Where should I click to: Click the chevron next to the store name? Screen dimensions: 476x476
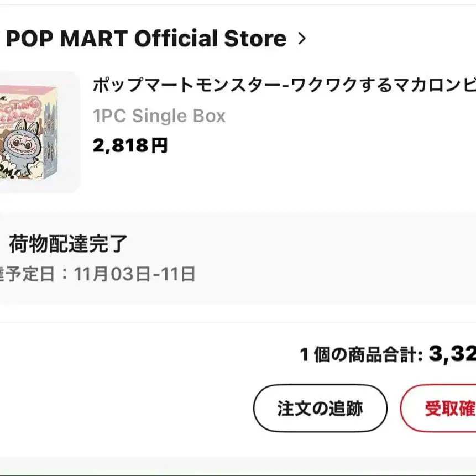tap(301, 39)
